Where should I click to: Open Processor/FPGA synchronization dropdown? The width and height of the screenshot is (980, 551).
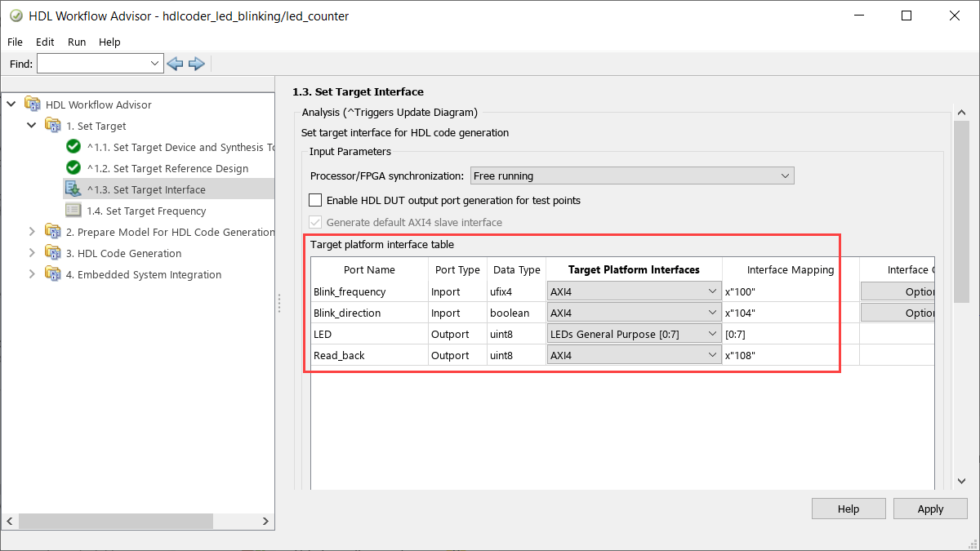[631, 176]
